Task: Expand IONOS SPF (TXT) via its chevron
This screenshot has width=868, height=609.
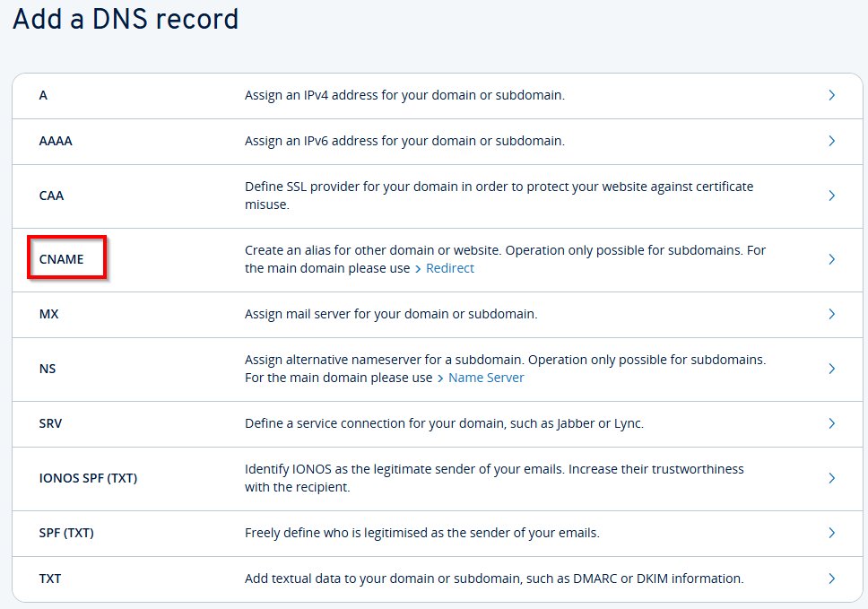Action: coord(832,478)
